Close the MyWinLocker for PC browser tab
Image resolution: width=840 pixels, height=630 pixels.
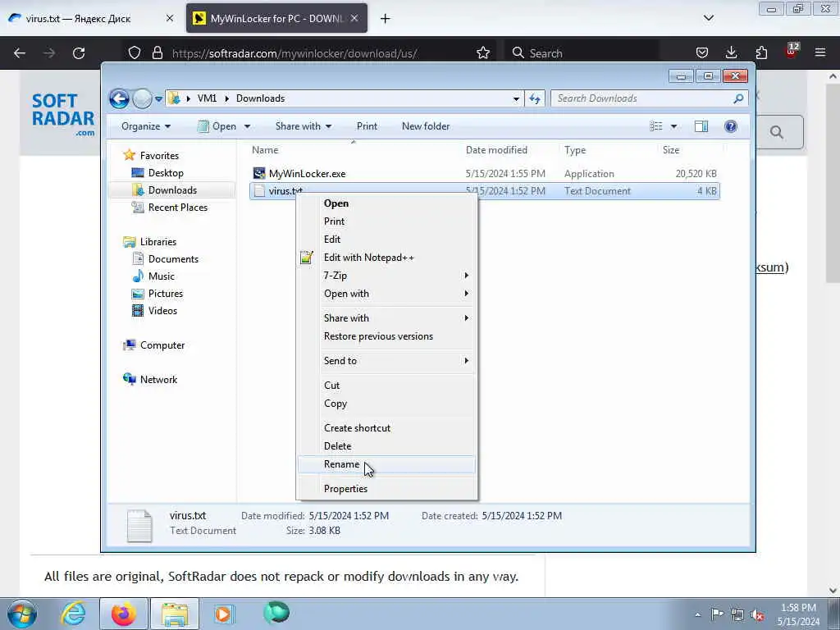click(x=354, y=19)
